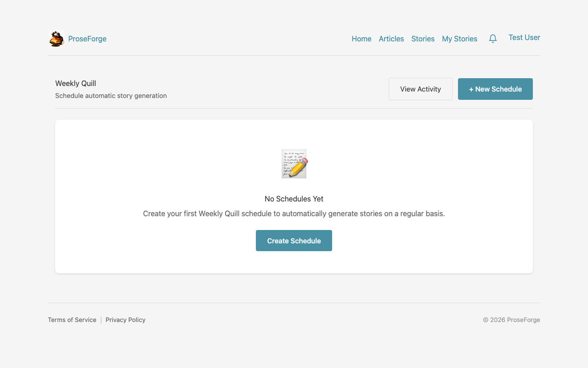The height and width of the screenshot is (368, 588).
Task: Select the 'No Schedules Yet' heading
Action: click(294, 199)
